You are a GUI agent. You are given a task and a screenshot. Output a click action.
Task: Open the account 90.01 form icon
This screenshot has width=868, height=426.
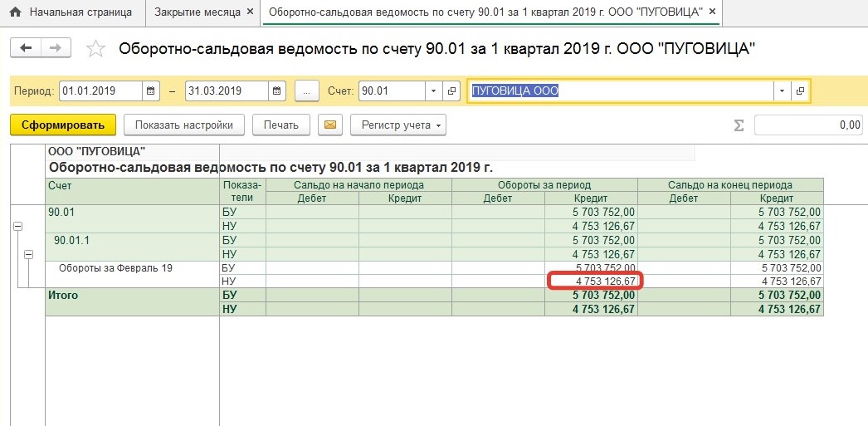pos(452,91)
